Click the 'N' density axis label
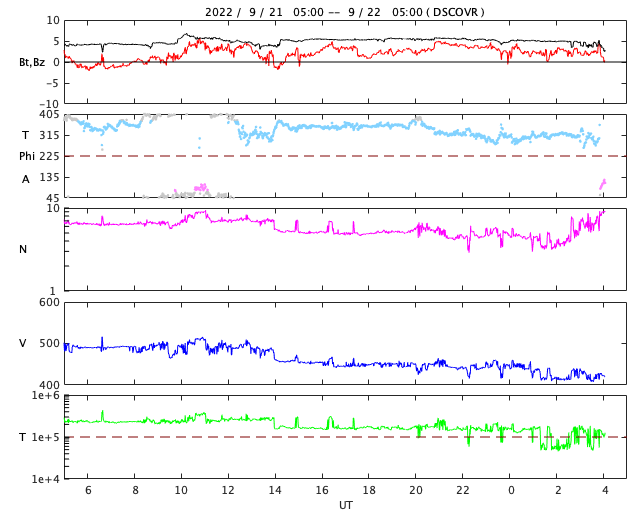The width and height of the screenshot is (640, 512). coord(23,249)
